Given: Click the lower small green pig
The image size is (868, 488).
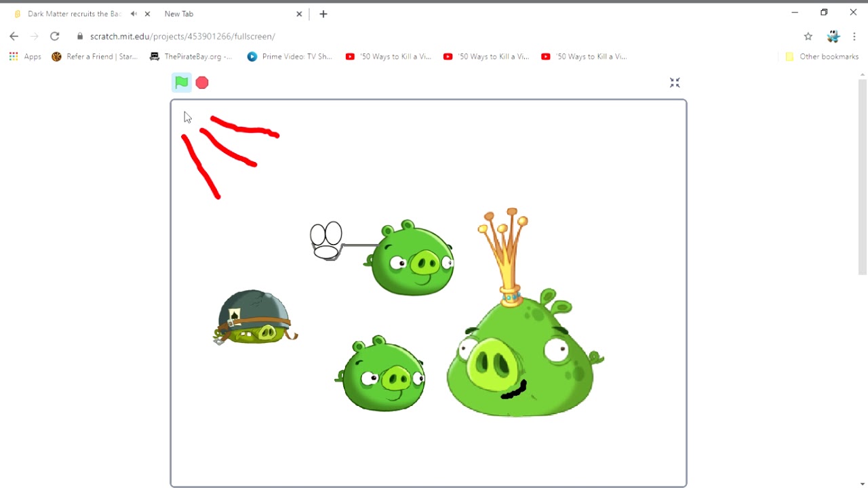Looking at the screenshot, I should pyautogui.click(x=382, y=373).
